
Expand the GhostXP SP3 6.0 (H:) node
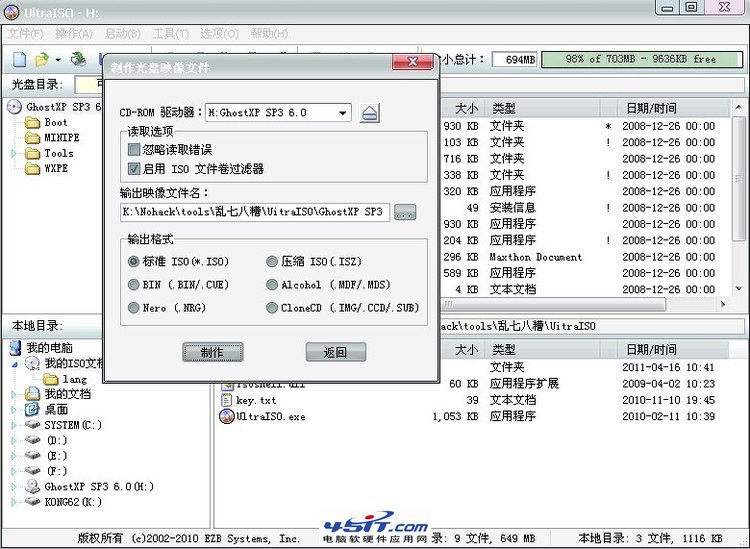point(14,486)
